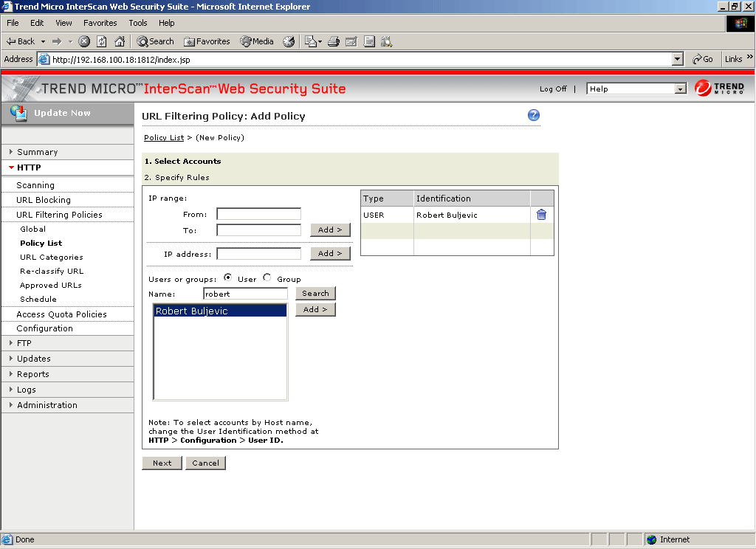
Task: Click the Stop loading toolbar icon
Action: pyautogui.click(x=84, y=41)
